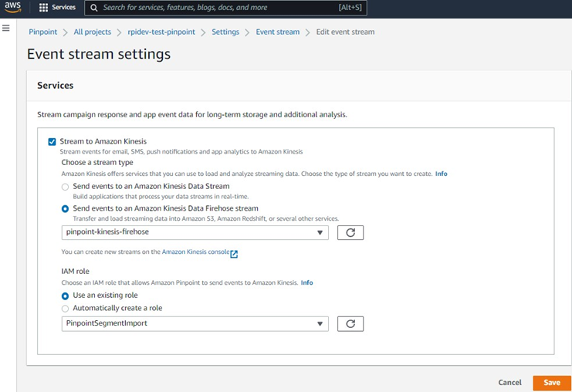Expand the PinpointSegmentImport role dropdown
The height and width of the screenshot is (392, 572).
195,324
